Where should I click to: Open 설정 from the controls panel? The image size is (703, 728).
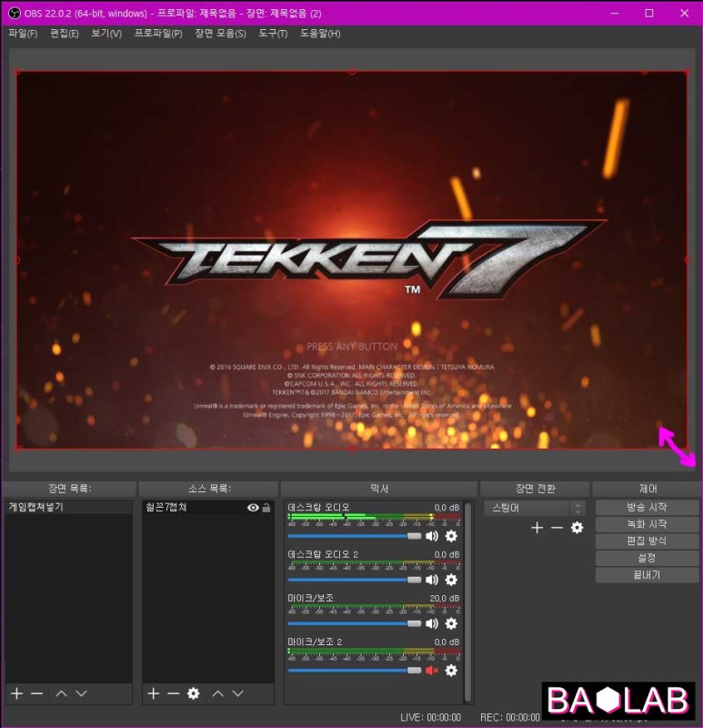coord(647,558)
